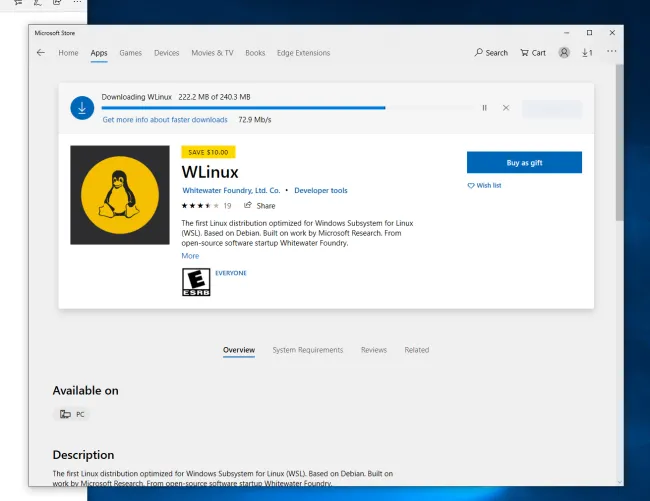Click the Share icon
Viewport: 650px width, 501px height.
click(248, 205)
